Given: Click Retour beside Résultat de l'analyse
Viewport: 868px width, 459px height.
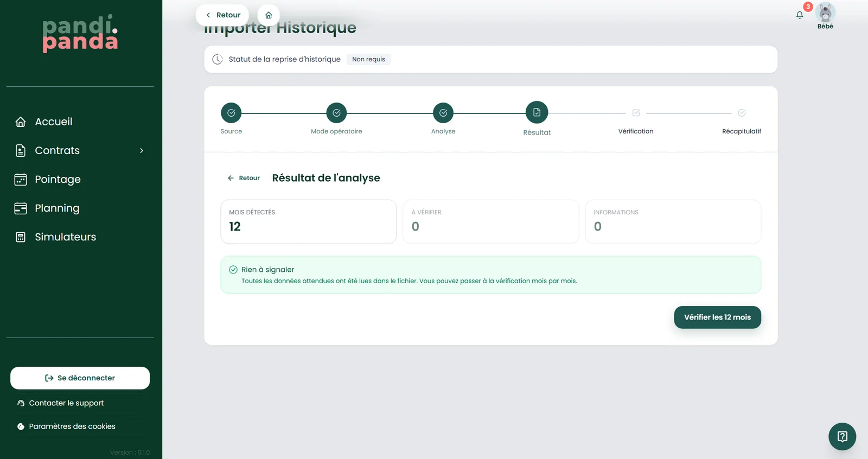Looking at the screenshot, I should pyautogui.click(x=244, y=178).
